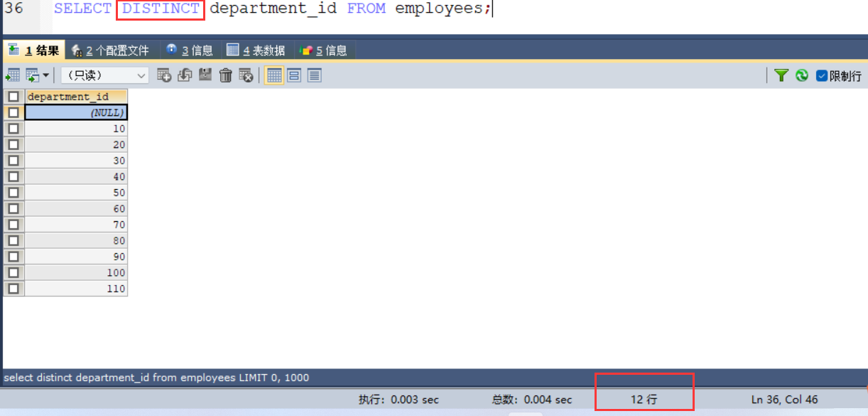Click the executed query text with LIMIT 0, 1000
868x416 pixels.
[x=156, y=378]
